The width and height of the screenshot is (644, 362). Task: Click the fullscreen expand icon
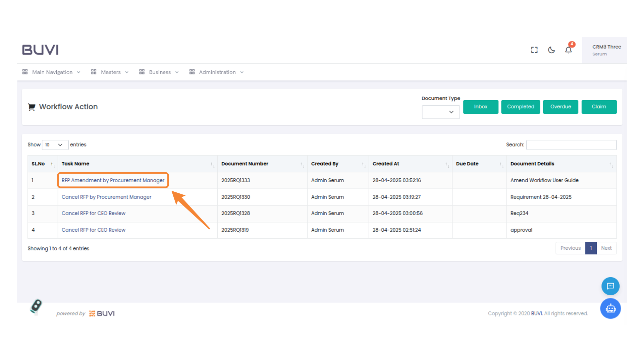[x=534, y=50]
